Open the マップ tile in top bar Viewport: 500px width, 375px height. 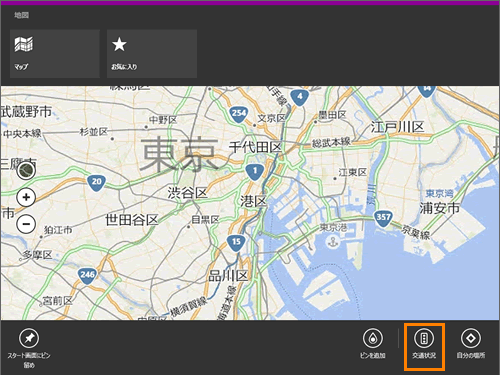(x=55, y=54)
